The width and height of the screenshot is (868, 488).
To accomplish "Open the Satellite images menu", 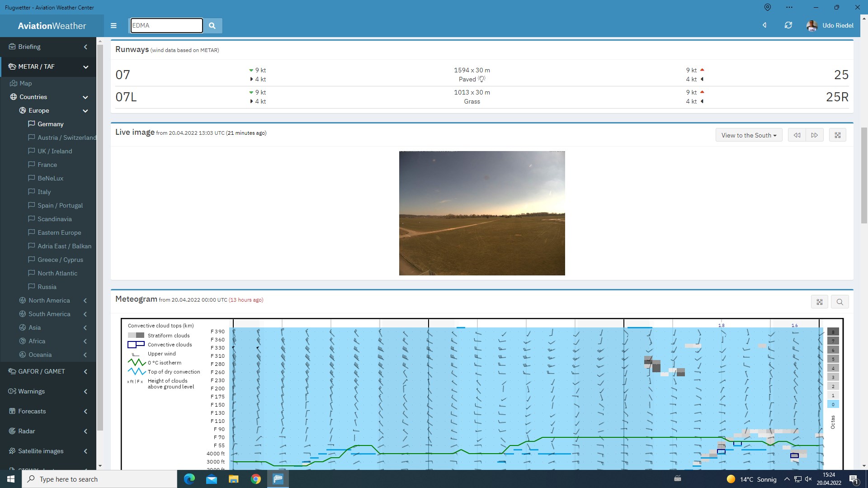I will pyautogui.click(x=41, y=451).
